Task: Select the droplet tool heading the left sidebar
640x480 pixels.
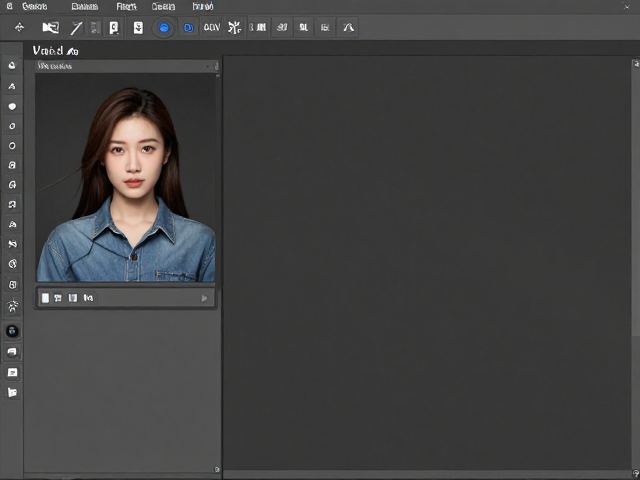Action: (x=12, y=66)
